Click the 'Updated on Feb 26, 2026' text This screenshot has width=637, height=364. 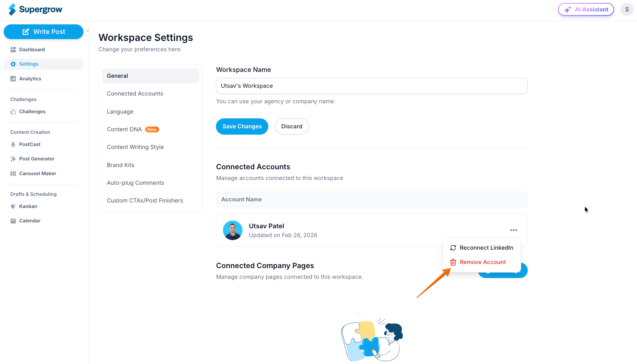point(283,235)
